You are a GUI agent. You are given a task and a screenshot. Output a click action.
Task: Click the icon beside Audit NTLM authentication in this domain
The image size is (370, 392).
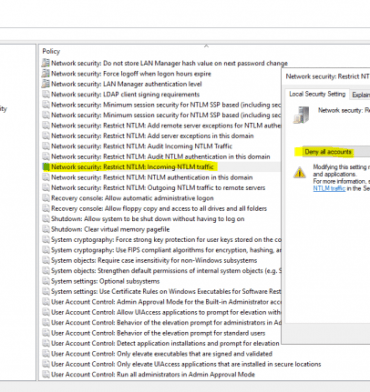pyautogui.click(x=46, y=156)
